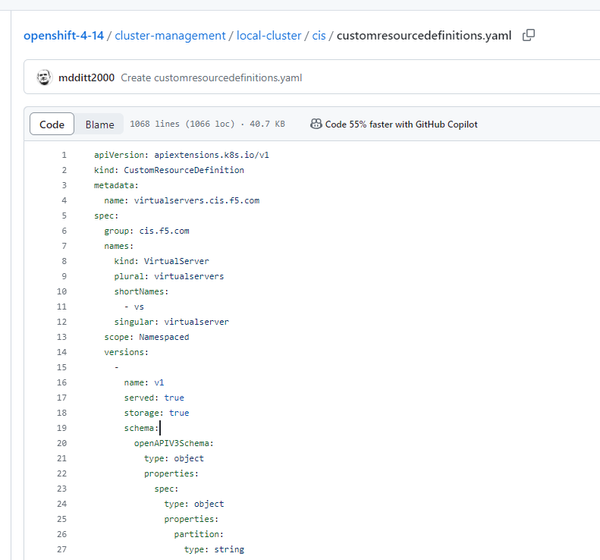Open the cis folder breadcrumb
This screenshot has width=600, height=560.
(x=319, y=36)
